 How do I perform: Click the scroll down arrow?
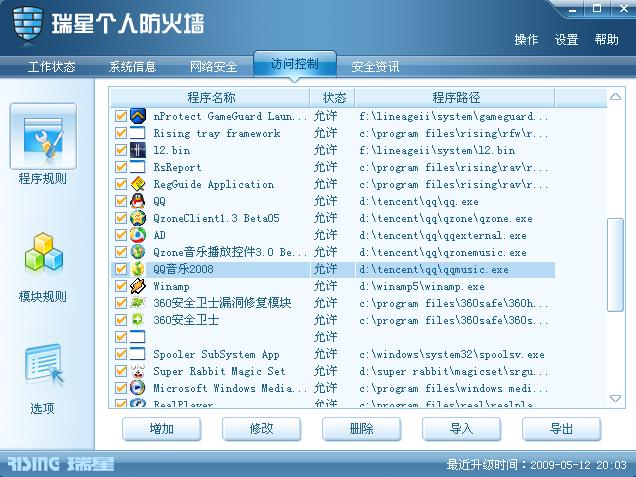[x=615, y=398]
